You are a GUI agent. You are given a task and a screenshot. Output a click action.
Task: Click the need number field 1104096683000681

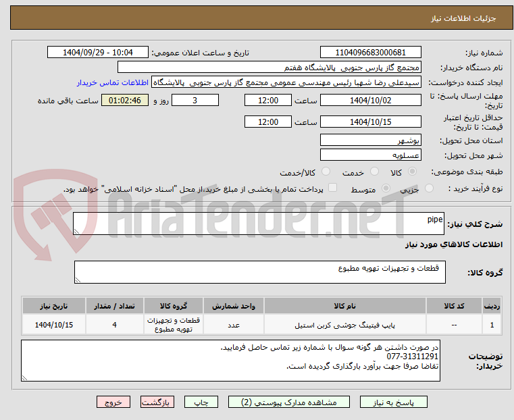click(x=370, y=53)
